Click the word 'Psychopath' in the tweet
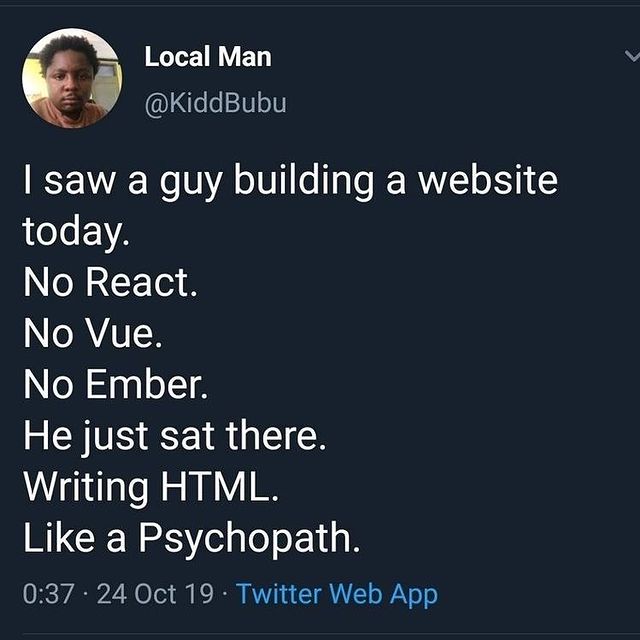 click(x=244, y=539)
